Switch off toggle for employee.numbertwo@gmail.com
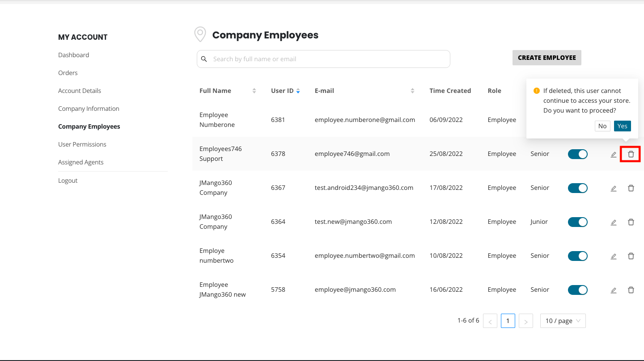The image size is (644, 361). pos(577,256)
